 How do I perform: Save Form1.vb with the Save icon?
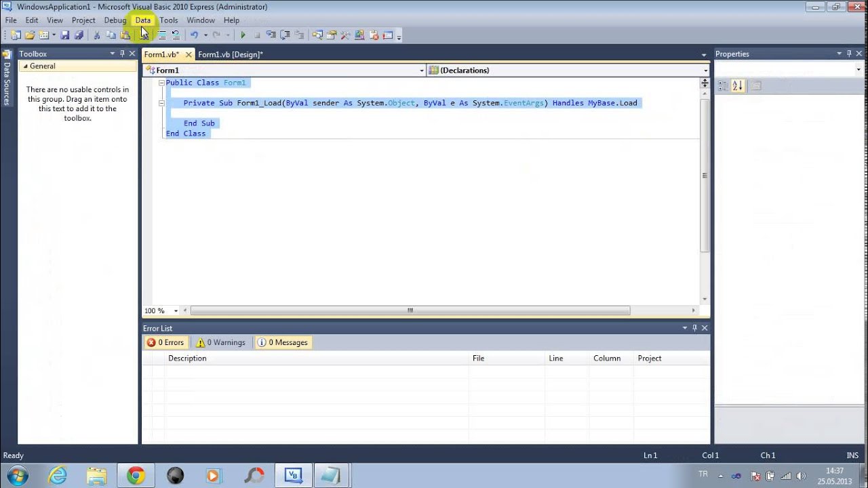65,35
